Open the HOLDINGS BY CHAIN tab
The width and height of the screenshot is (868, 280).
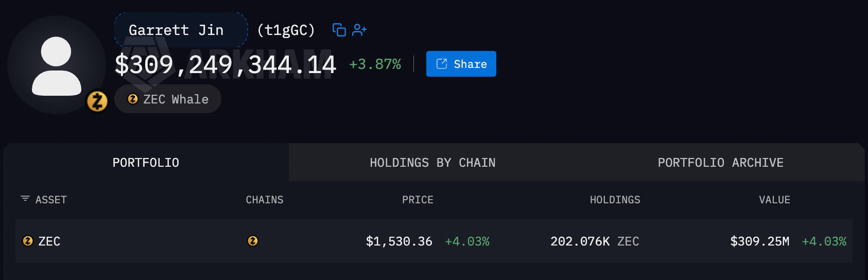click(x=432, y=163)
